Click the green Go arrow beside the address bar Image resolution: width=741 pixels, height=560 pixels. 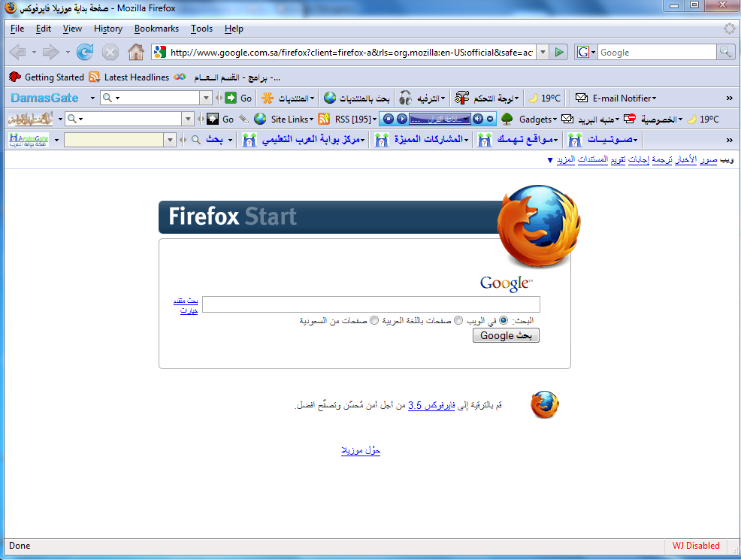pos(559,52)
